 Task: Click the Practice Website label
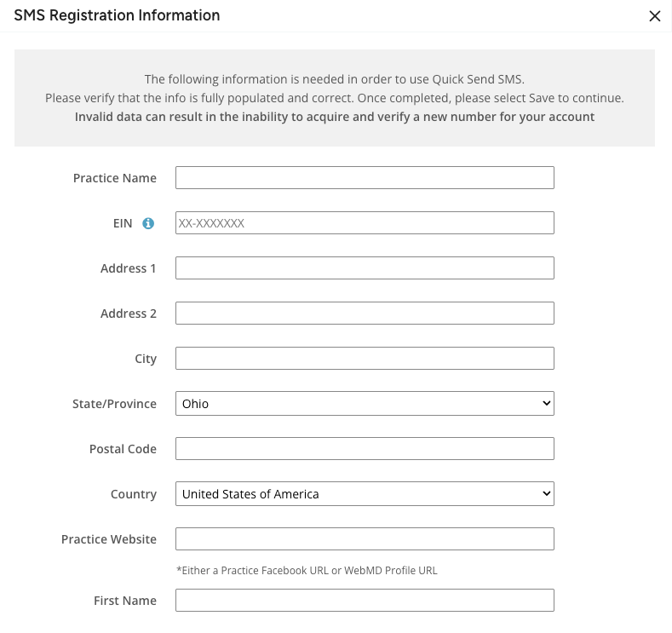pyautogui.click(x=109, y=539)
